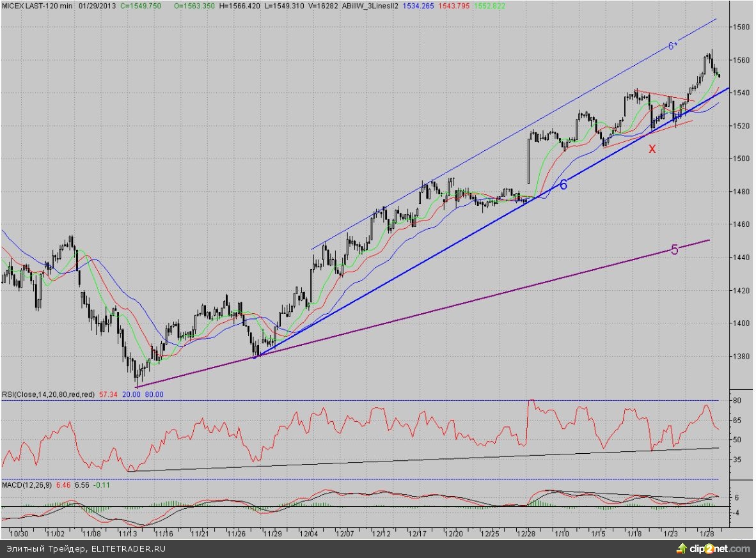Click the red x marker on chart

tap(652, 149)
